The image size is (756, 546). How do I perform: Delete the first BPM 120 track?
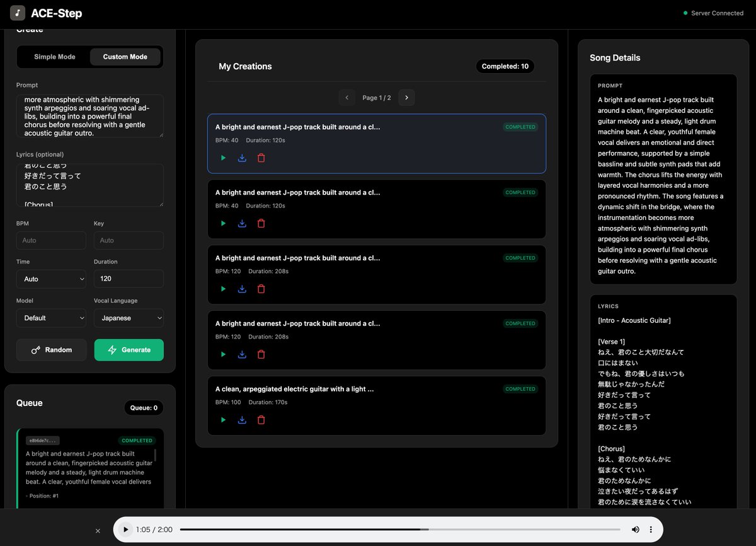(261, 289)
